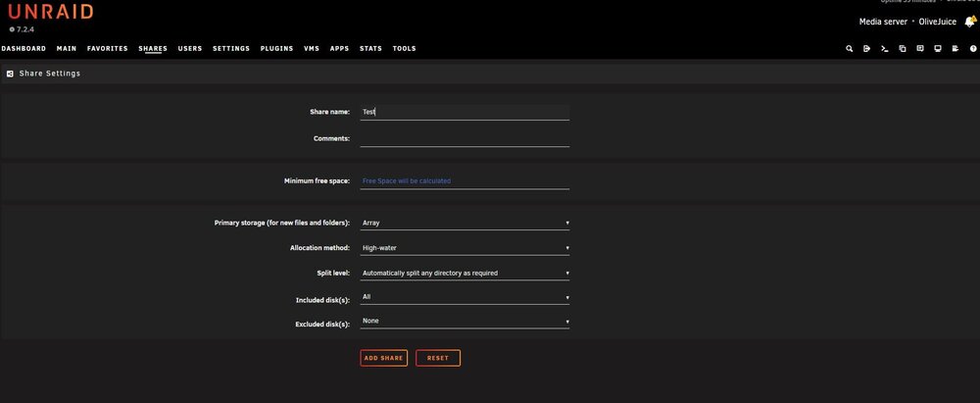Open the search magnifier icon

tap(849, 49)
